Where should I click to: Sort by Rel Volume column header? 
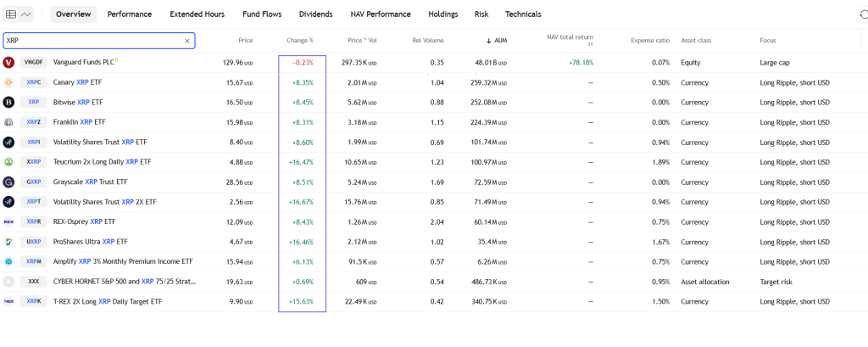coord(428,41)
